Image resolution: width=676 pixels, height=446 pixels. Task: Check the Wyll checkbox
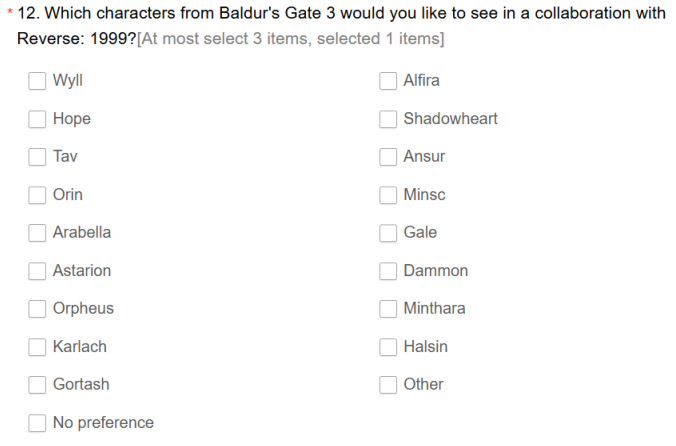pyautogui.click(x=38, y=81)
